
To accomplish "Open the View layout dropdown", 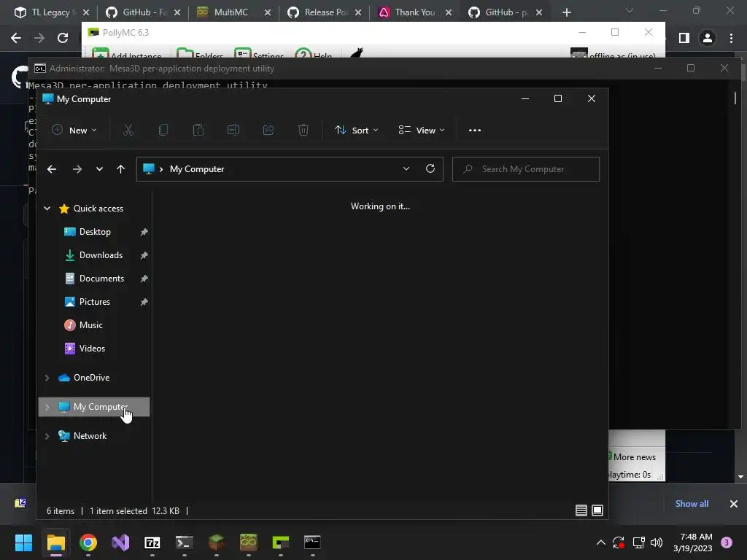I will coord(422,130).
